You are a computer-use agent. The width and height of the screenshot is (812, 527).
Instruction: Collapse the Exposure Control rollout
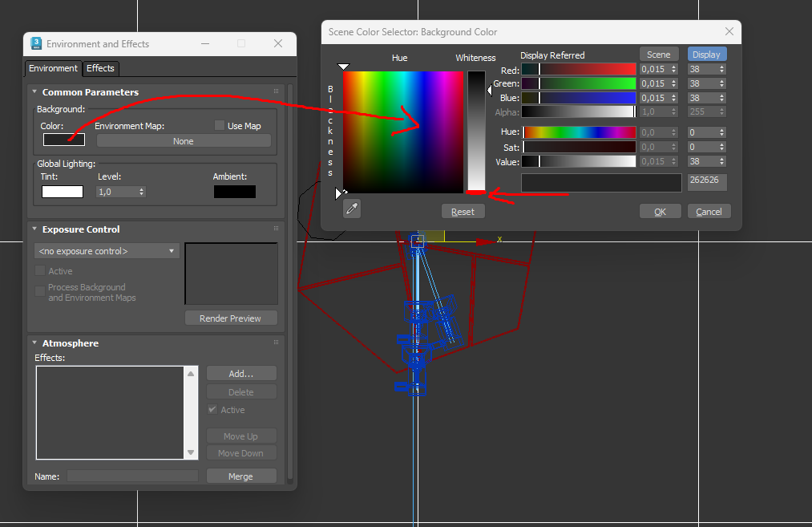[x=34, y=229]
